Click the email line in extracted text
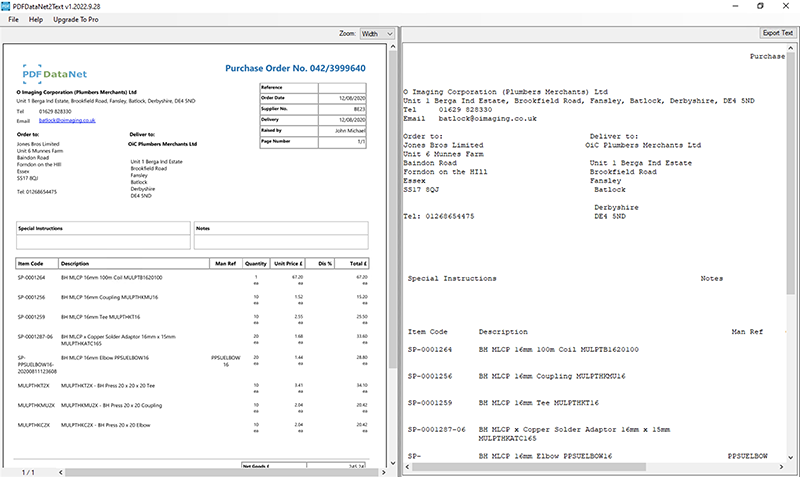Image resolution: width=800 pixels, height=477 pixels. (470, 118)
